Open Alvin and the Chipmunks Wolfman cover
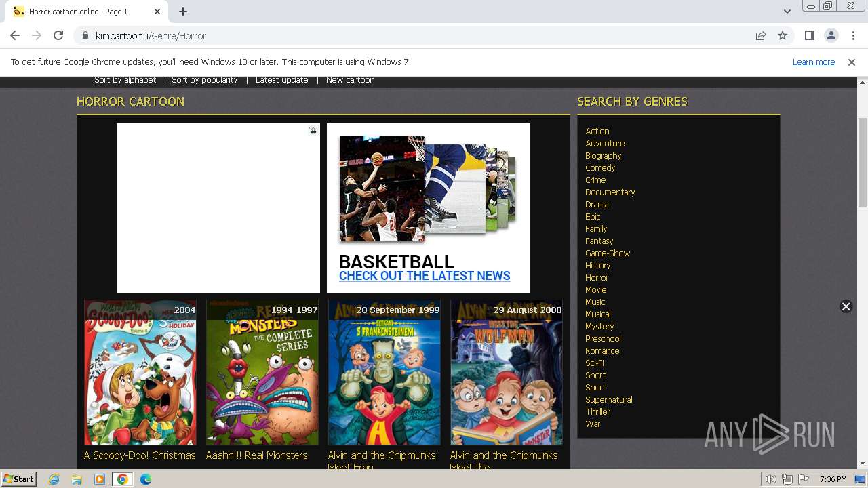The height and width of the screenshot is (488, 868). (507, 373)
